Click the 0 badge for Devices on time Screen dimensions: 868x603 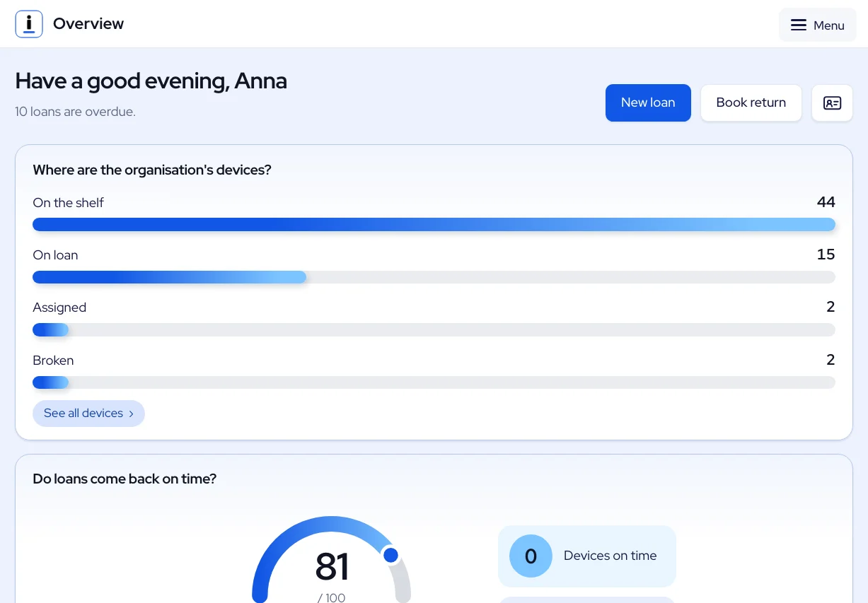click(531, 556)
